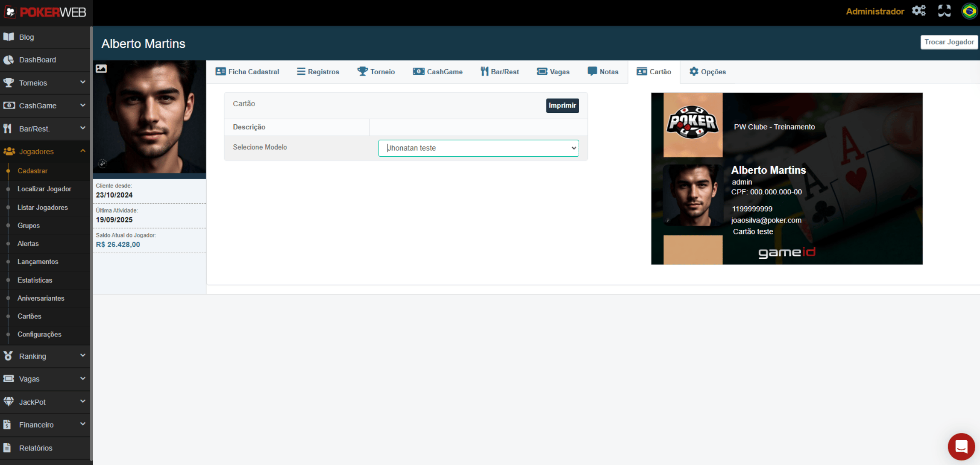The image size is (980, 465).
Task: Open DashBoard via the pie chart icon
Action: pyautogui.click(x=9, y=60)
